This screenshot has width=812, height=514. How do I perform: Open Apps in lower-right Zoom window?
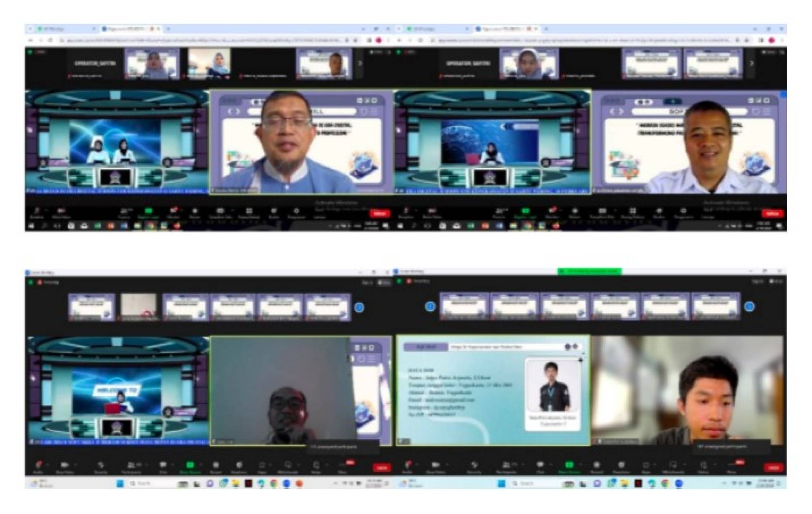(646, 466)
